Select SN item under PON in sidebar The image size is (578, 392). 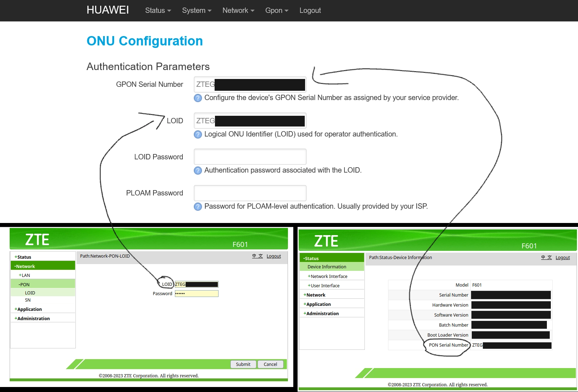28,300
